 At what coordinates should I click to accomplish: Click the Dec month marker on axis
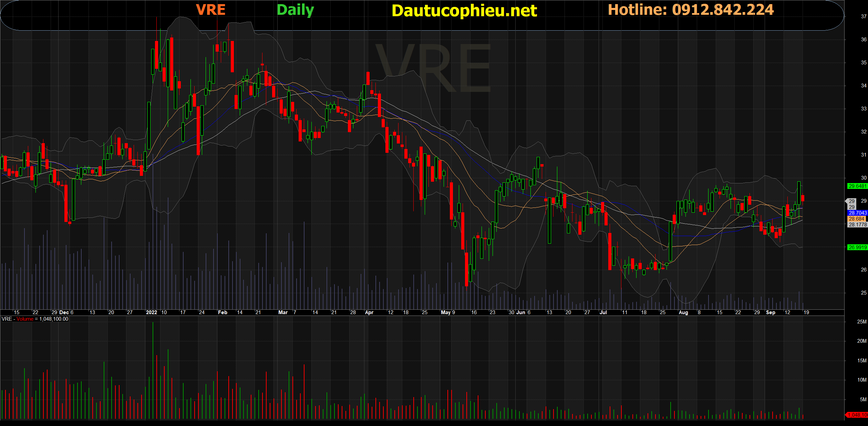click(64, 312)
